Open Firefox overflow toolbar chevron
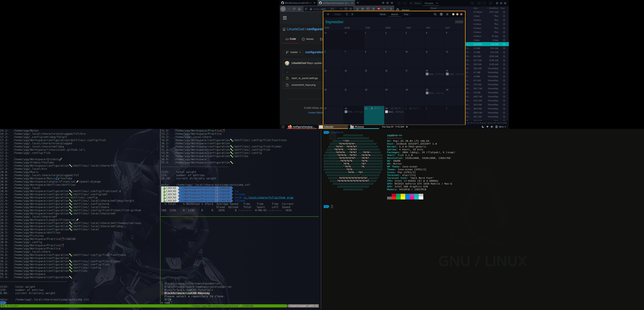This screenshot has height=310, width=644. 384,9
